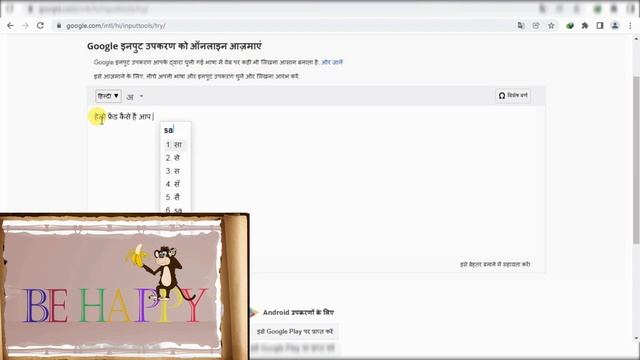Reload the current page
This screenshot has height=360, width=640.
click(40, 26)
